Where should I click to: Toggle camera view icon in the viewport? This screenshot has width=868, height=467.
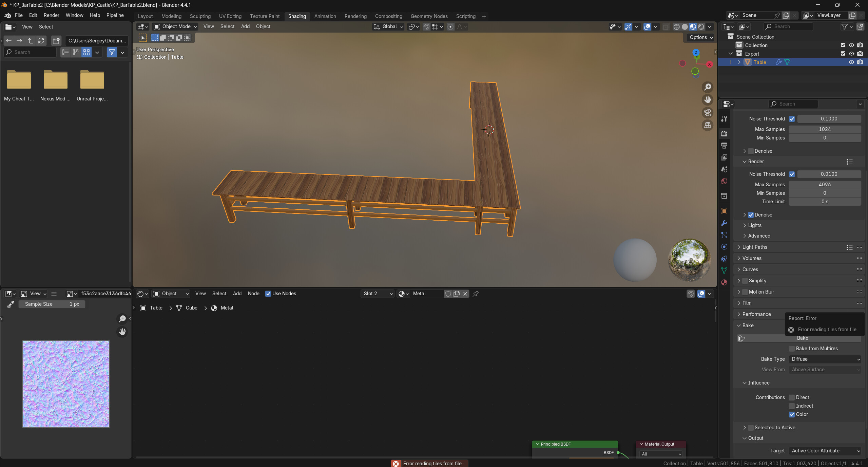tap(708, 112)
